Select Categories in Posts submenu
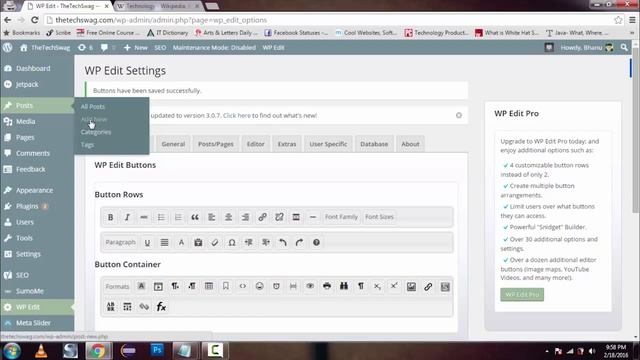Viewport: 640px width, 360px height. 96,132
